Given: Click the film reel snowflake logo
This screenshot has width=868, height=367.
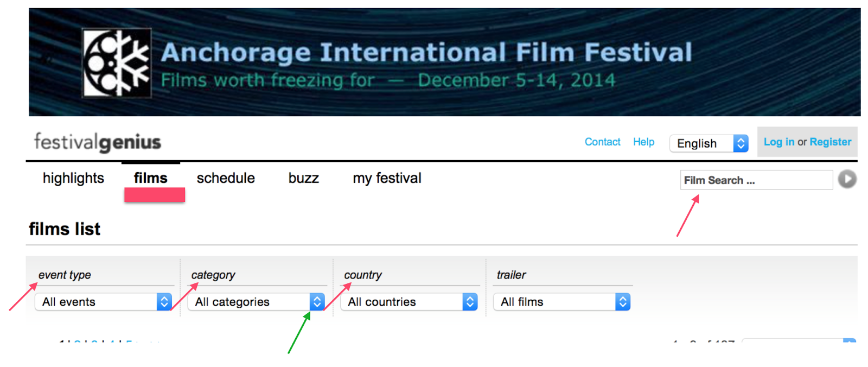Looking at the screenshot, I should [x=117, y=63].
